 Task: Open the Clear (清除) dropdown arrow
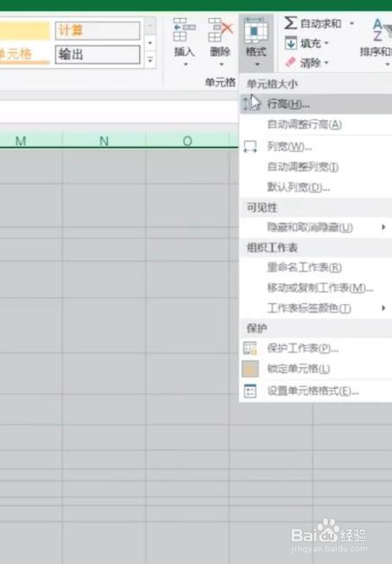point(326,63)
